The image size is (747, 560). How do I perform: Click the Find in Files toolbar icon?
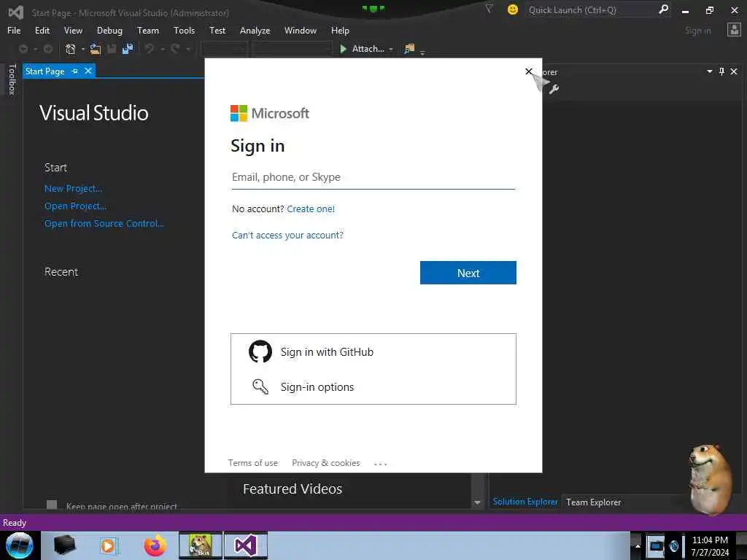click(409, 49)
